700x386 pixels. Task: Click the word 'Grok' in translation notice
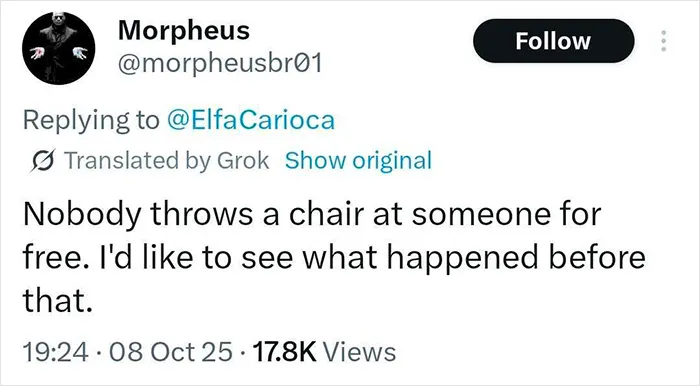[x=243, y=161]
